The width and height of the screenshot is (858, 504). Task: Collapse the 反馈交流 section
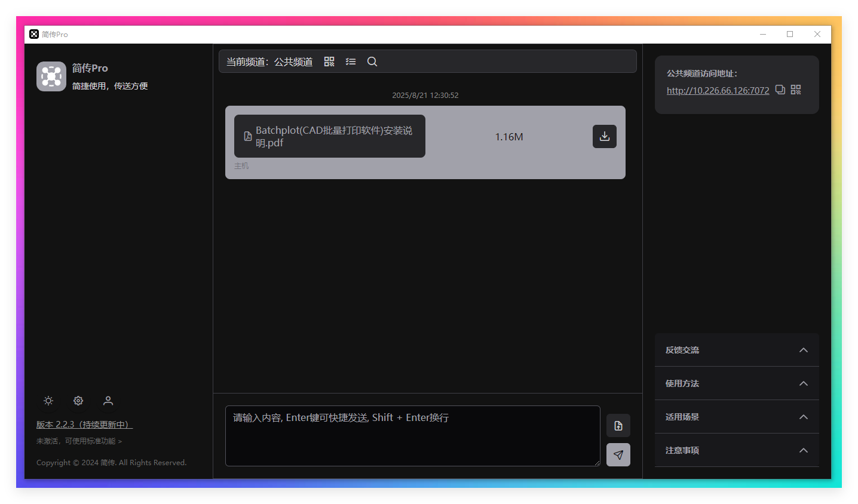tap(803, 350)
